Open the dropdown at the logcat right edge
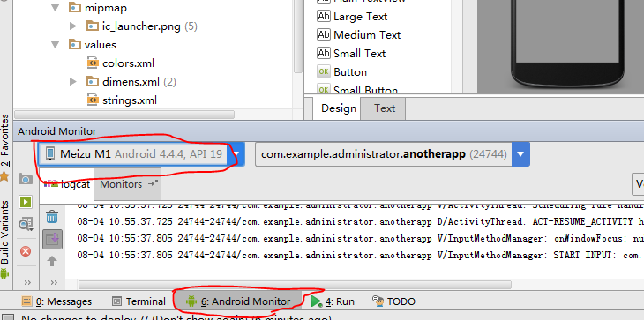 (638, 184)
